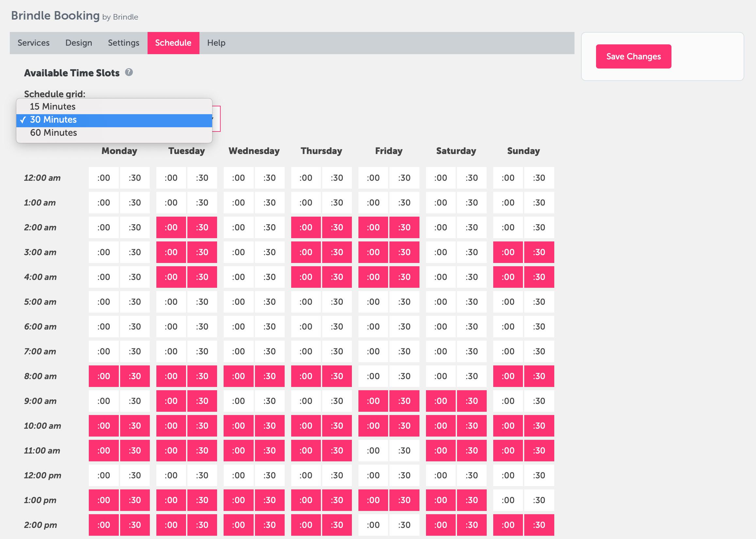Viewport: 756px width, 539px height.
Task: Pick 60 Minutes schedule grid option
Action: pos(53,133)
